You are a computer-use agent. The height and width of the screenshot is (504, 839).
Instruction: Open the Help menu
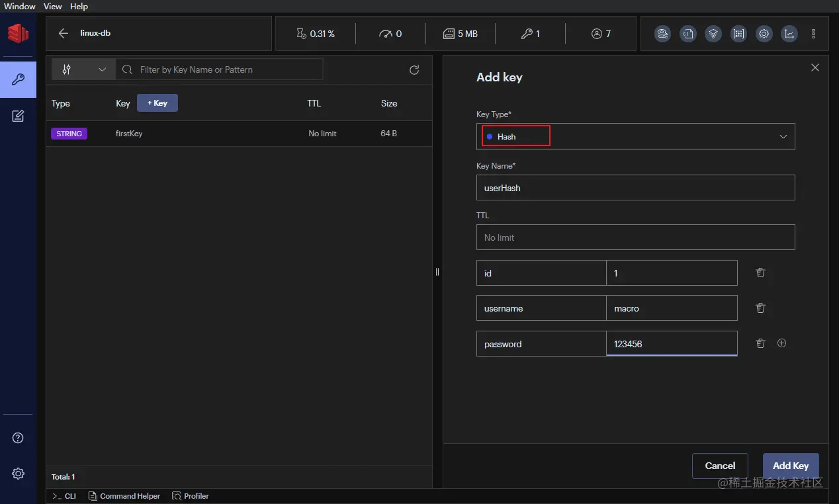coord(79,6)
